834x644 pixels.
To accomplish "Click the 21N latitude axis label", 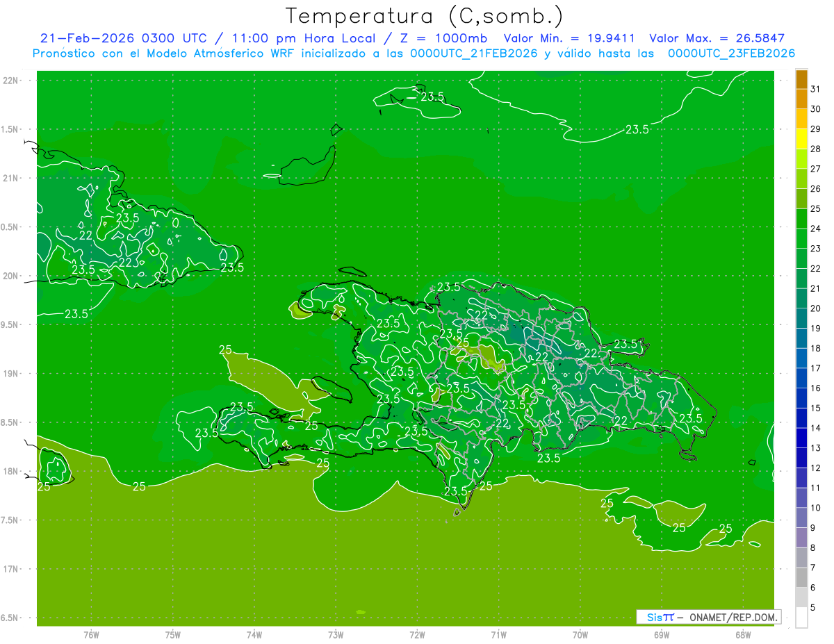I will (11, 178).
